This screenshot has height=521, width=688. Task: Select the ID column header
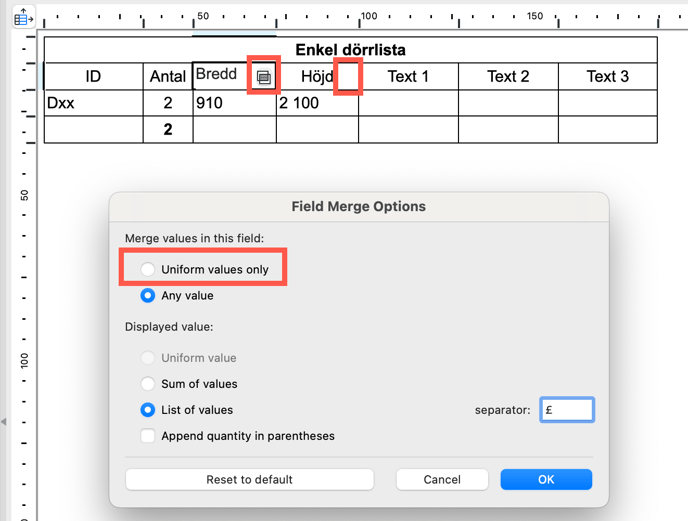(x=93, y=76)
